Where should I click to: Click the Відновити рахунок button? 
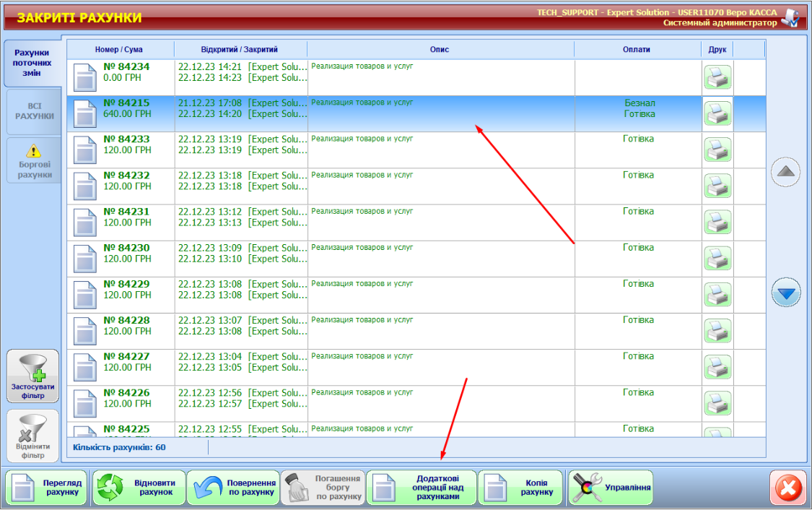139,488
